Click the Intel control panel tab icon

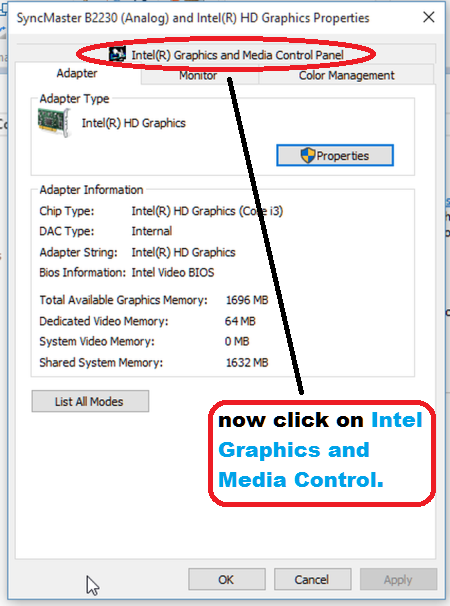point(117,54)
